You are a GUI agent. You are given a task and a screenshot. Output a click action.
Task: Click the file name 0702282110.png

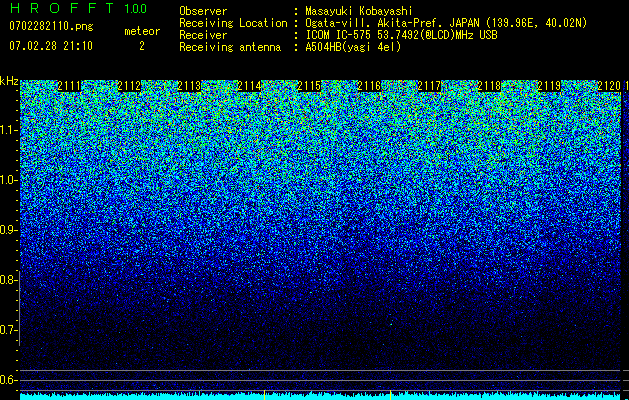click(x=51, y=26)
